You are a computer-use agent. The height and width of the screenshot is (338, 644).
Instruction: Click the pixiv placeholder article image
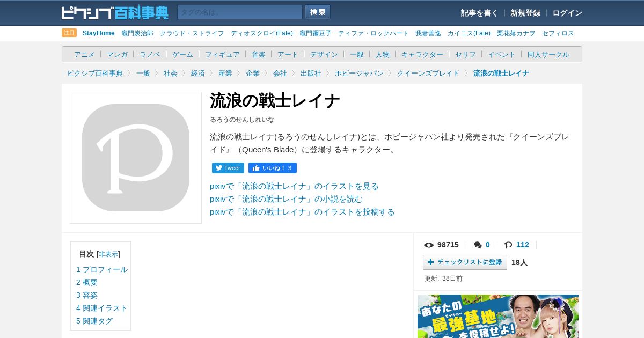[136, 158]
